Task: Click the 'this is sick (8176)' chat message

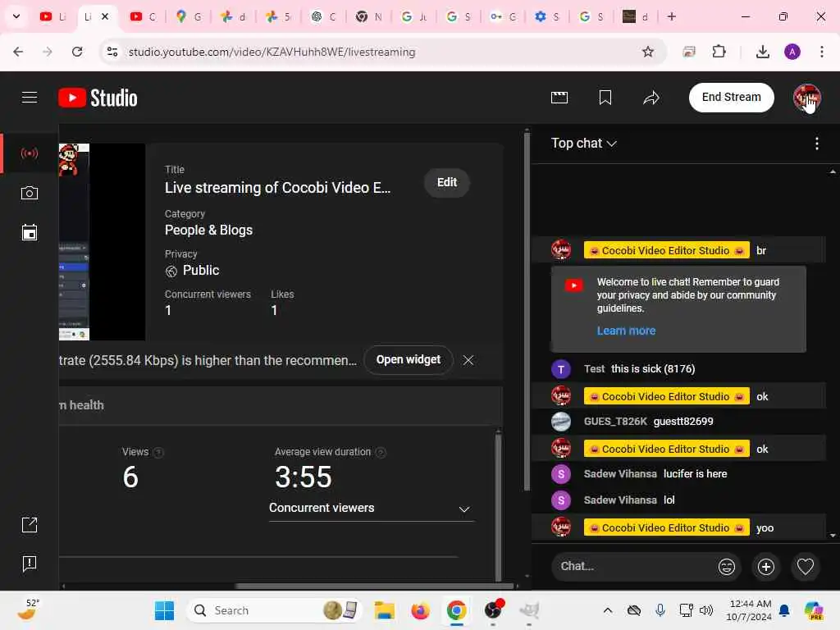Action: point(653,369)
